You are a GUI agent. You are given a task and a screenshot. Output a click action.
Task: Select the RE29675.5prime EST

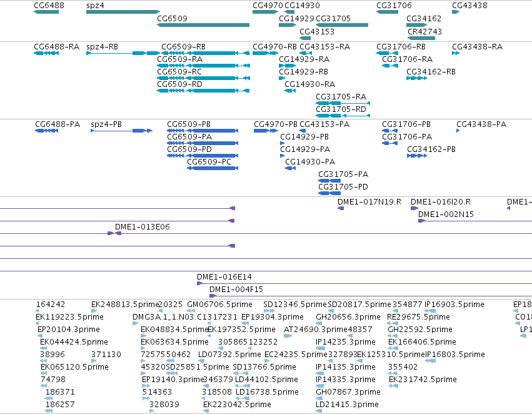click(x=393, y=323)
